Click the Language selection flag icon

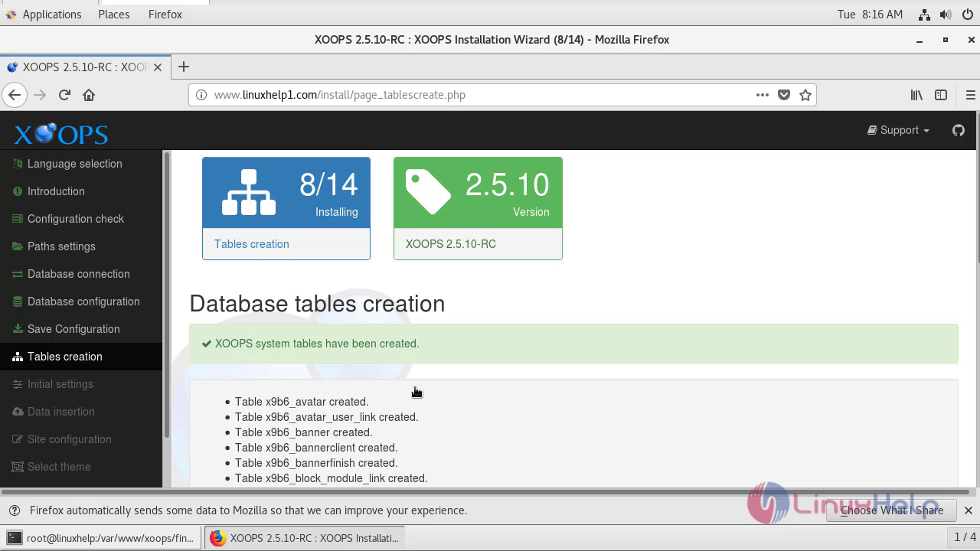coord(18,164)
